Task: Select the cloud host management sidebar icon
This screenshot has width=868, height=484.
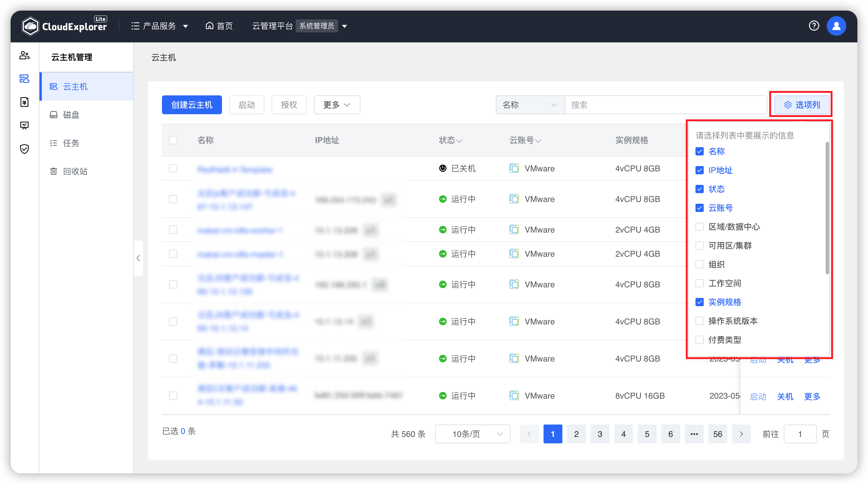Action: pyautogui.click(x=24, y=79)
